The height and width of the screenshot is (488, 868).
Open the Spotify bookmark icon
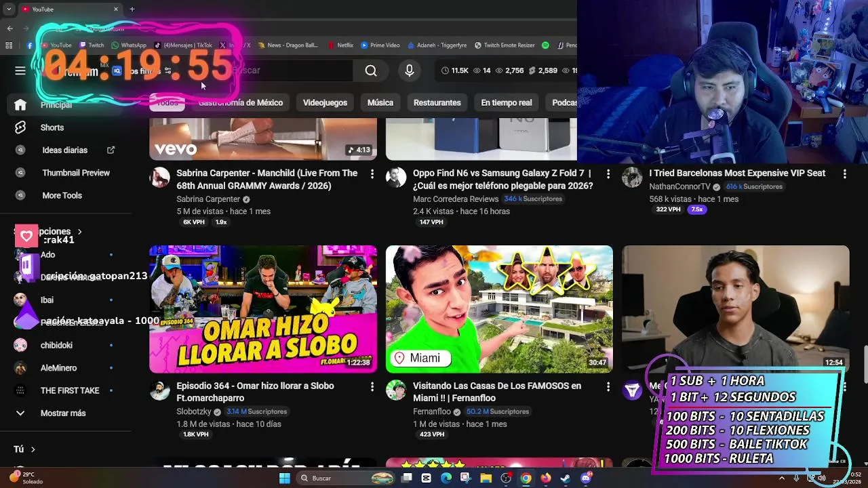[545, 45]
